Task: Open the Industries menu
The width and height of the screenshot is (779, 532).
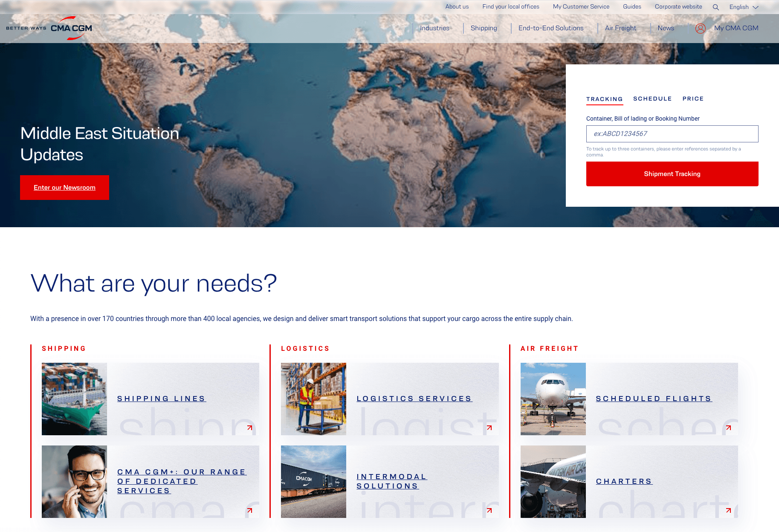Action: [x=434, y=28]
